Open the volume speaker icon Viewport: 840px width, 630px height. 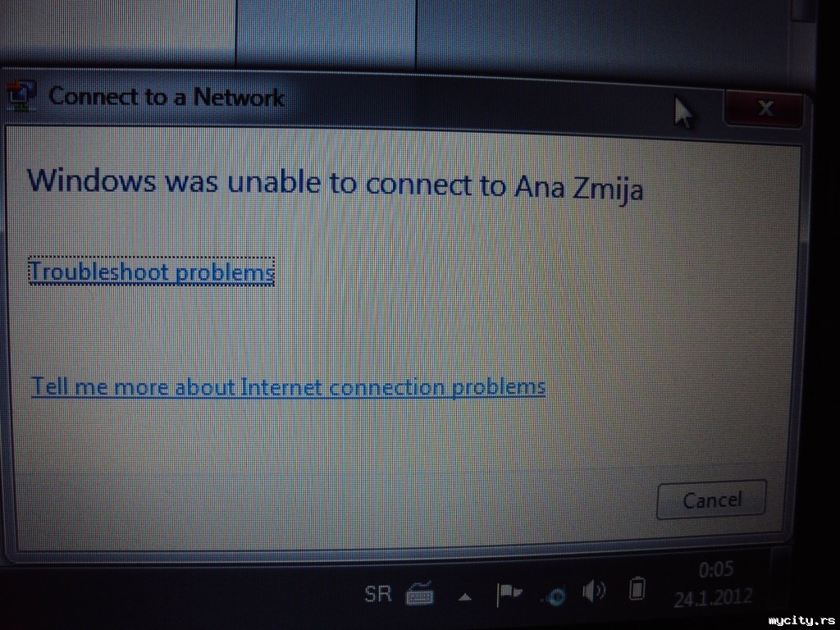[594, 591]
